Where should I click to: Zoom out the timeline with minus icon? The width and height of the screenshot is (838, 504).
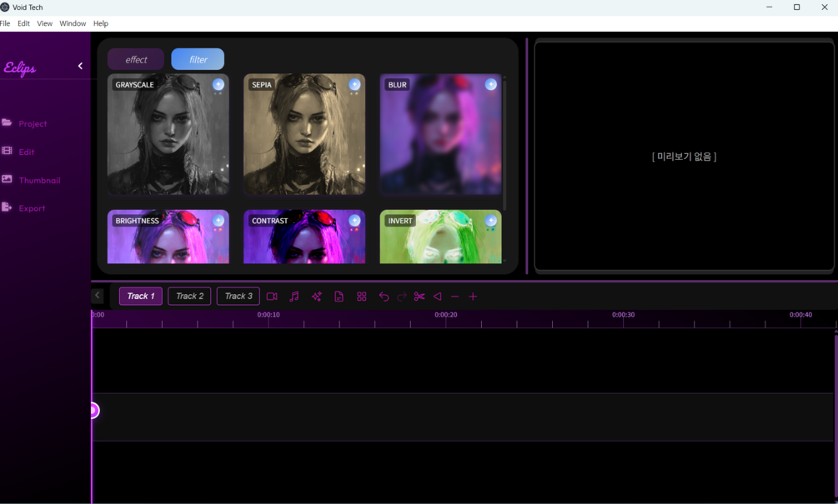pos(454,297)
